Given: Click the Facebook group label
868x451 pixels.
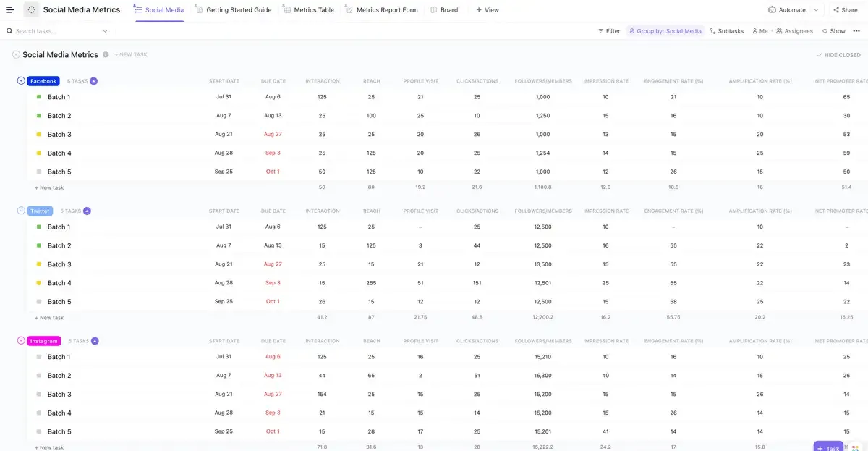Looking at the screenshot, I should point(43,81).
